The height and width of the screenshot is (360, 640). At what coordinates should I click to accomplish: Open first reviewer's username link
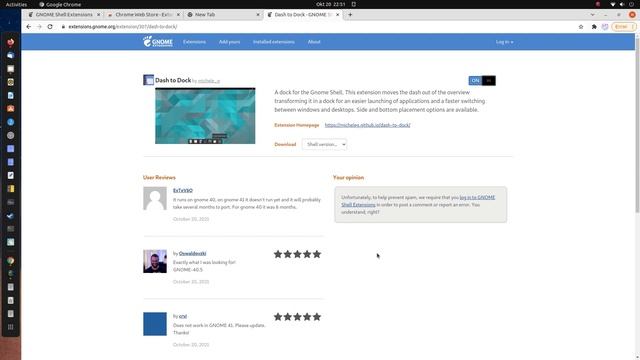pos(182,190)
